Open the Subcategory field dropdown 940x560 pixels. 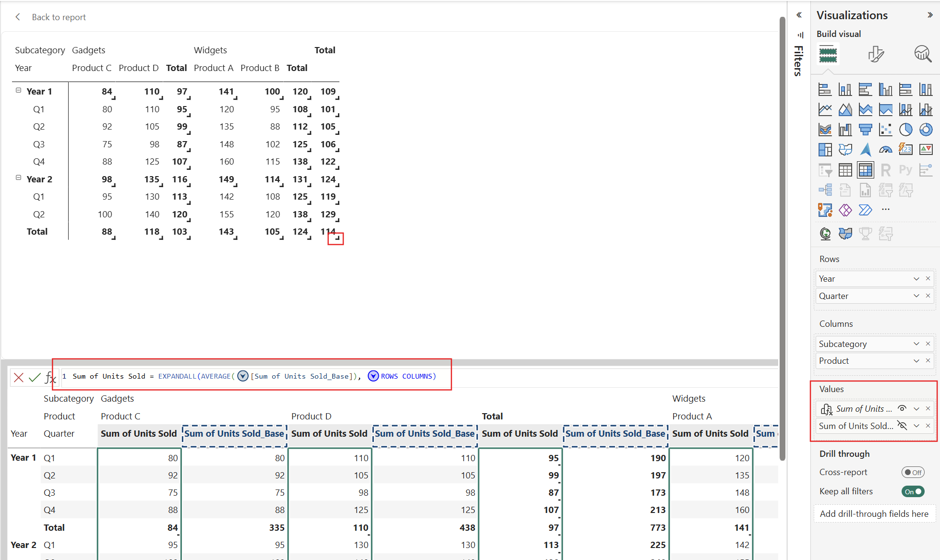(x=916, y=344)
